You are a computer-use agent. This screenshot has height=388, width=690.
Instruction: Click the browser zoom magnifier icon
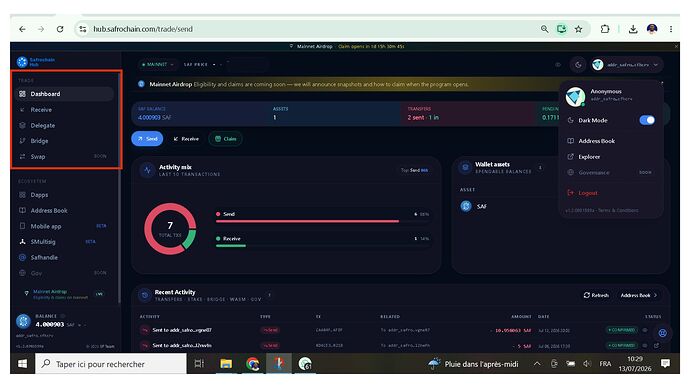click(544, 29)
